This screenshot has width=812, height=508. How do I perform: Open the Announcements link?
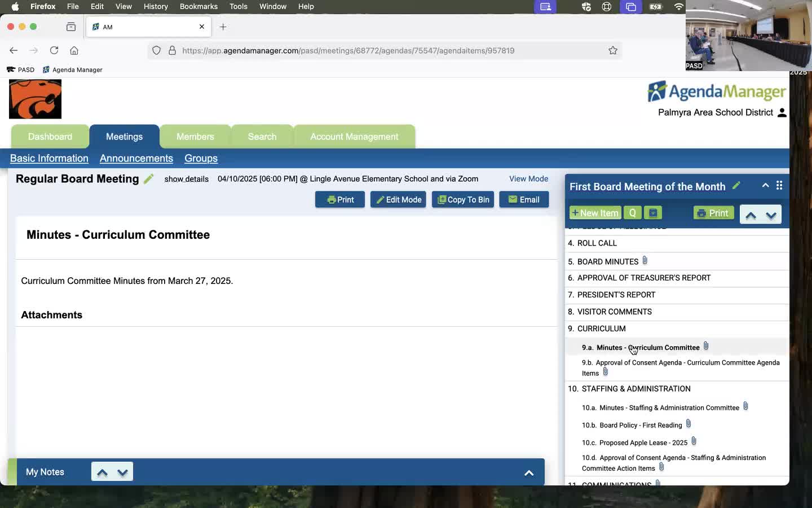point(136,159)
